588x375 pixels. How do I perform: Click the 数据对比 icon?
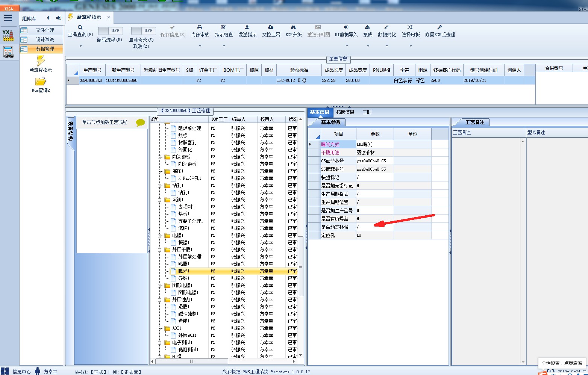pos(386,27)
